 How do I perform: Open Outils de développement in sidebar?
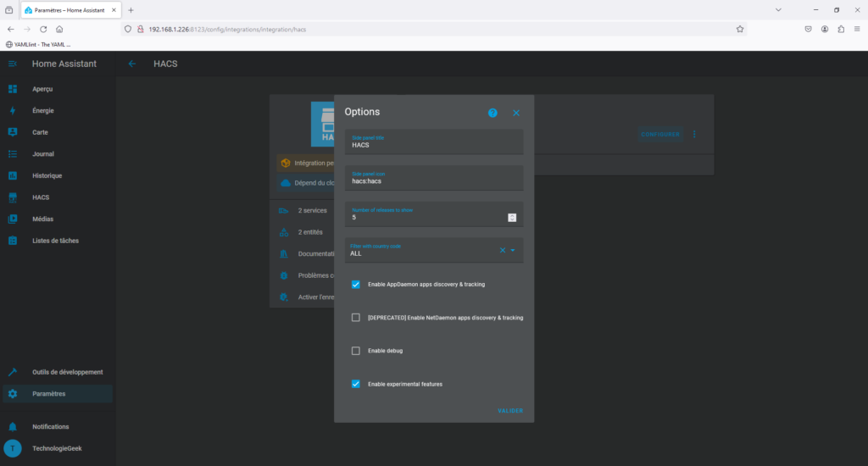tap(68, 372)
